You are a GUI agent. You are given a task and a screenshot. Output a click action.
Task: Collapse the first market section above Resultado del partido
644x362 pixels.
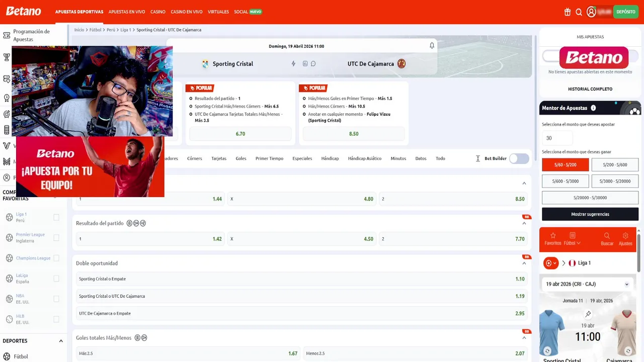(524, 183)
